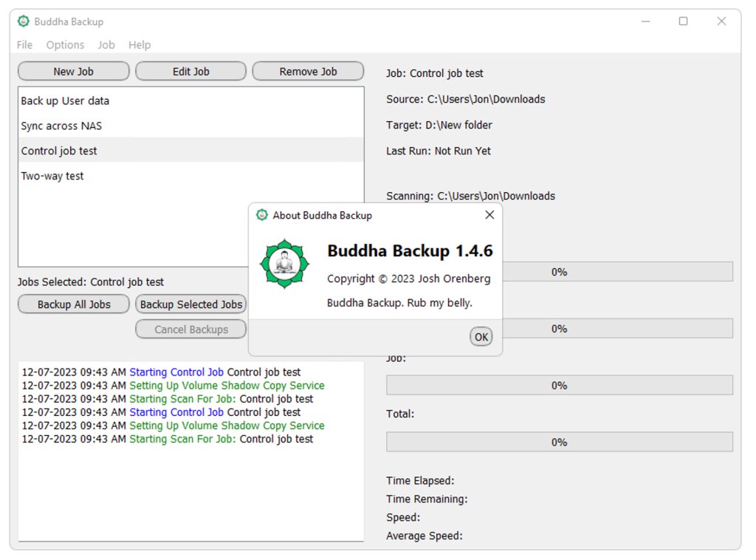Click the Job progress bar above Total
The width and height of the screenshot is (756, 560).
[x=560, y=386]
